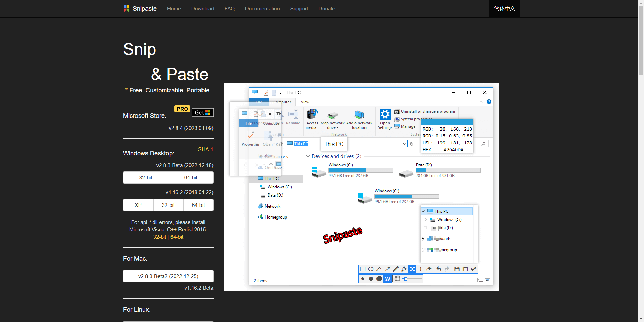The image size is (644, 322).
Task: Open the v1.16.2 Beta Mac link
Action: point(199,288)
